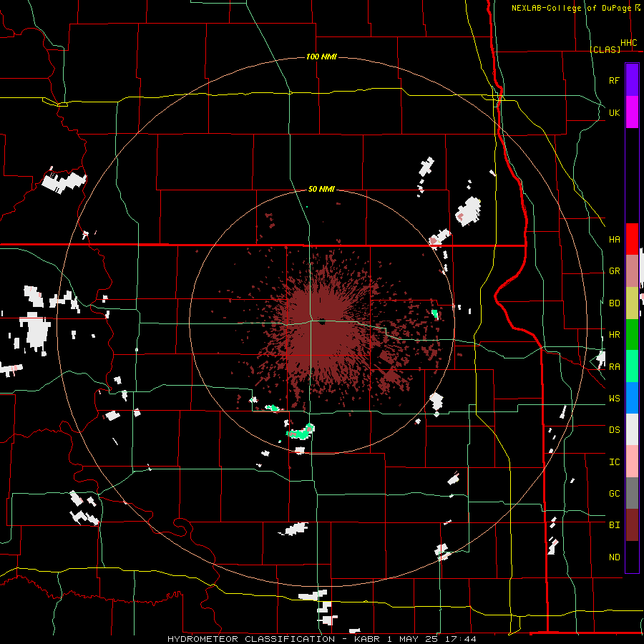The width and height of the screenshot is (644, 644).
Task: Click the '1 MAY 25' date in footer
Action: [x=412, y=639]
